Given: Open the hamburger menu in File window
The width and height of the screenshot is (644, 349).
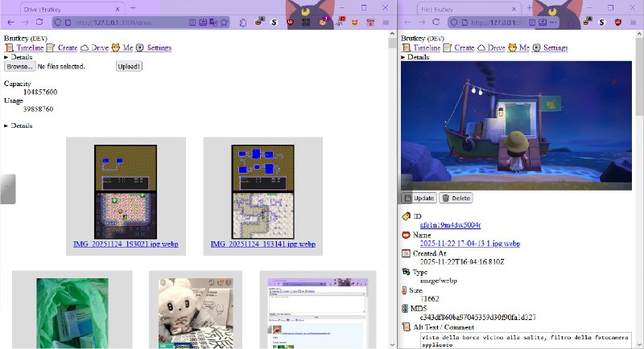Looking at the screenshot, I should (x=633, y=23).
